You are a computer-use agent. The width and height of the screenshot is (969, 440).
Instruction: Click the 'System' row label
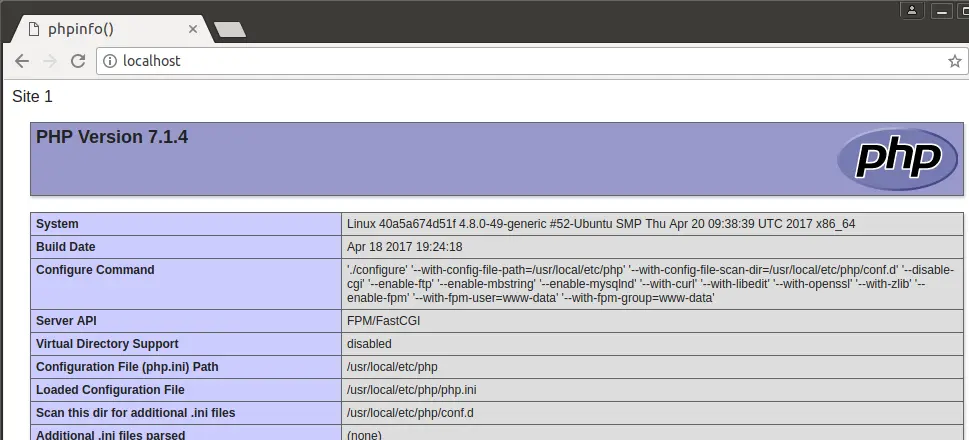click(x=57, y=224)
